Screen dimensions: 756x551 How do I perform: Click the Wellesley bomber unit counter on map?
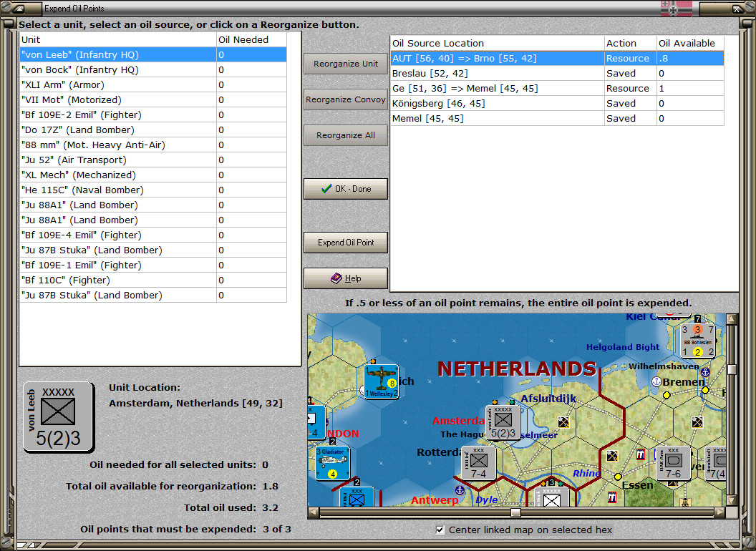[x=382, y=381]
